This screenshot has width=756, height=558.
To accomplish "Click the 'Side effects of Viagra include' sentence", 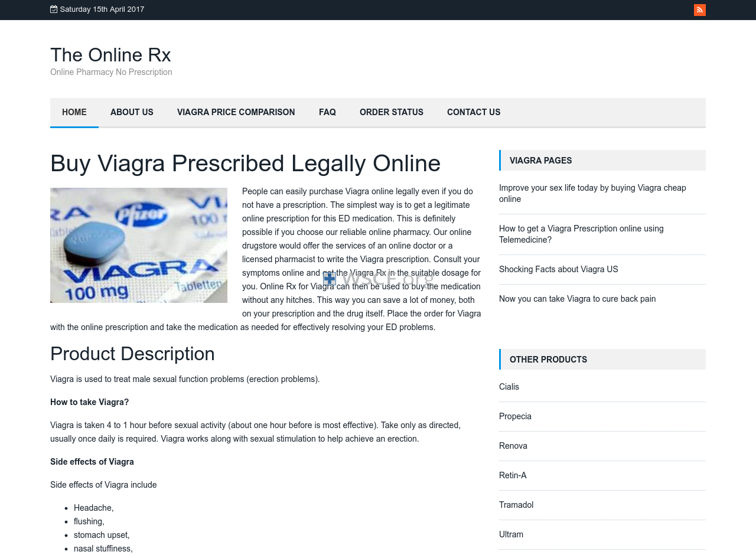I will (x=103, y=485).
